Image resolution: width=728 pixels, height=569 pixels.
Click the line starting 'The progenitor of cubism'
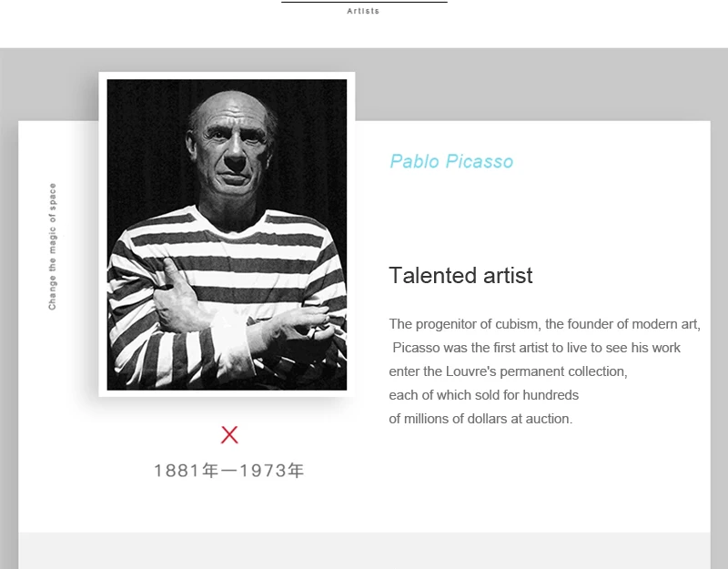click(x=544, y=324)
